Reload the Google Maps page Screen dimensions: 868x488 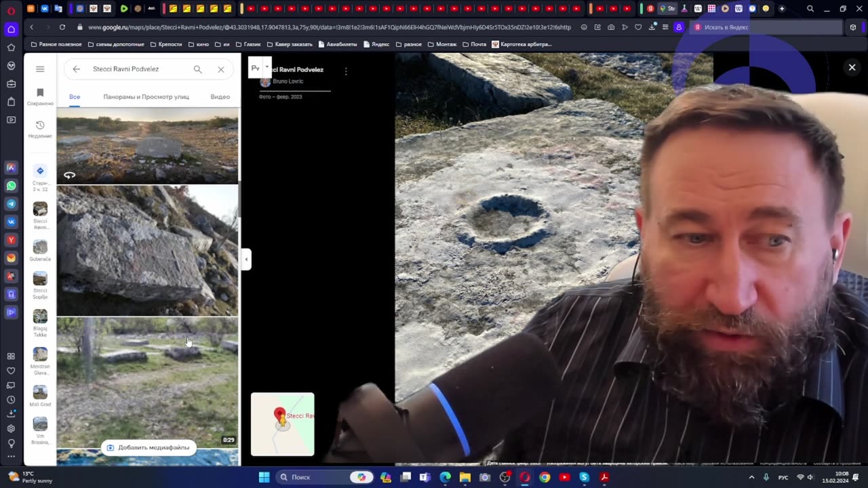point(62,27)
